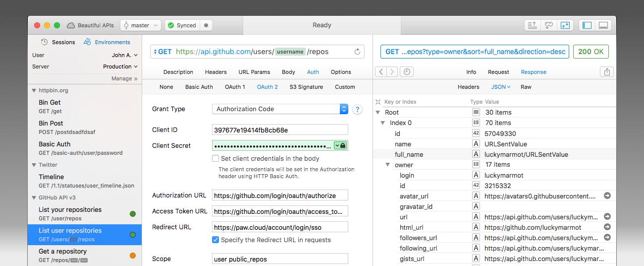Click green status dot on List user repositories
Viewport: 644px width, 266px height.
point(133,235)
